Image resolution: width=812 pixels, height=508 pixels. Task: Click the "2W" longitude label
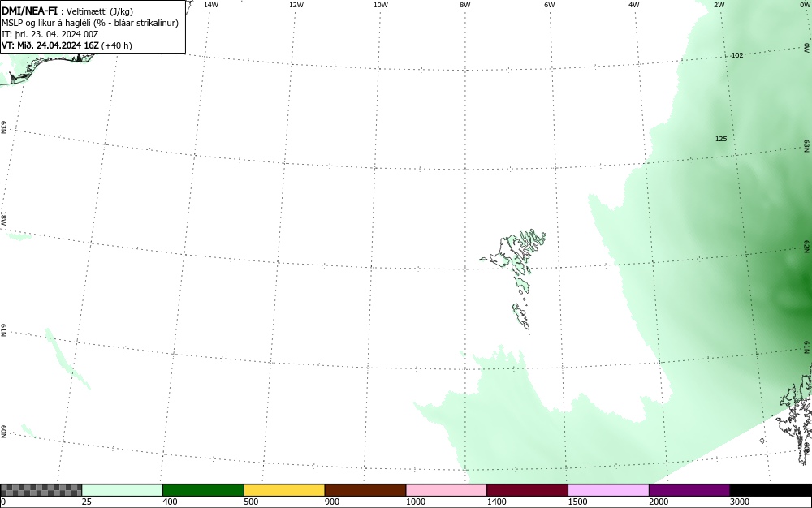[x=719, y=5]
